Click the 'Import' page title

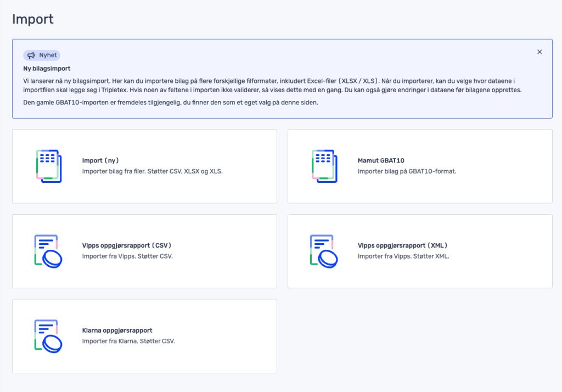click(32, 19)
